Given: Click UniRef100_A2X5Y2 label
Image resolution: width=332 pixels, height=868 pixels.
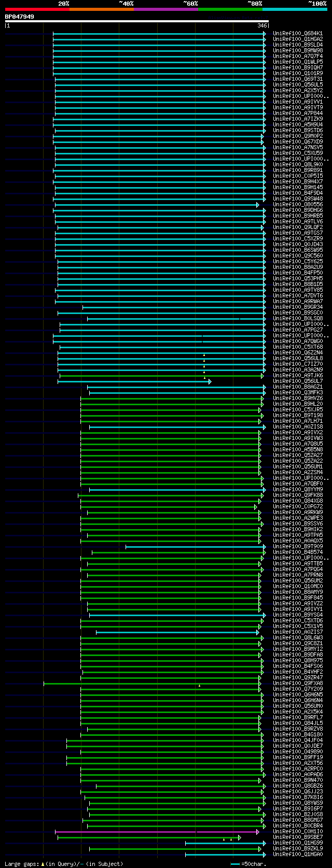Looking at the screenshot, I should point(298,90).
